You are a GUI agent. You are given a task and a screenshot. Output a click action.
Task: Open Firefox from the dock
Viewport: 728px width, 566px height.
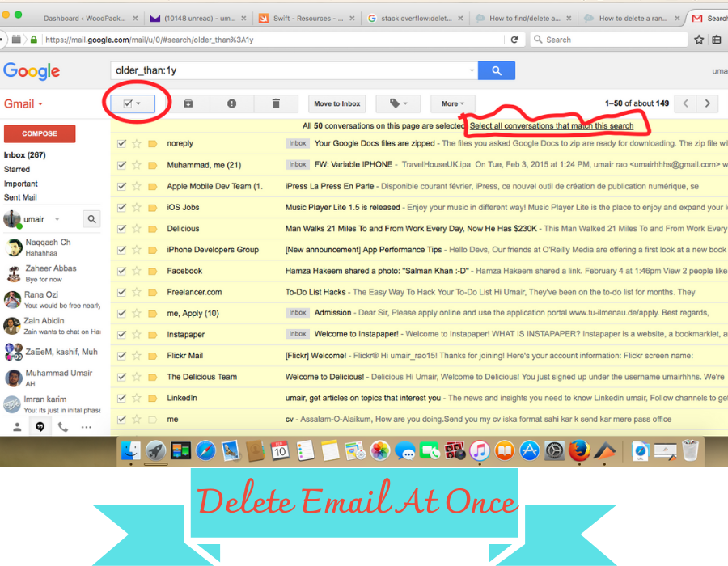pos(579,450)
